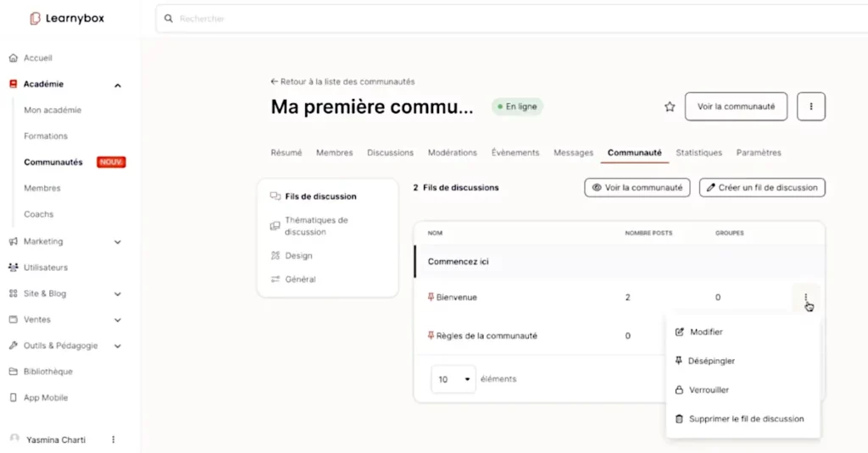Viewport: 868px width, 453px height.
Task: Open the Modérations tab
Action: click(x=453, y=152)
